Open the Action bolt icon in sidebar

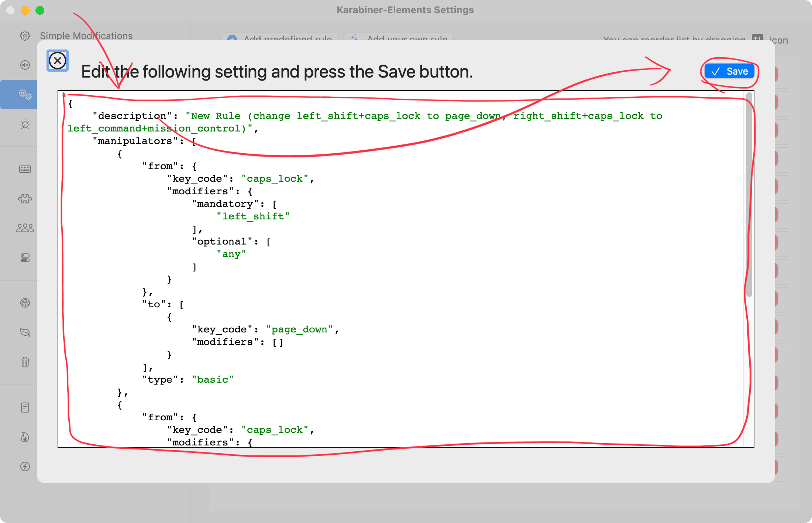tap(25, 466)
